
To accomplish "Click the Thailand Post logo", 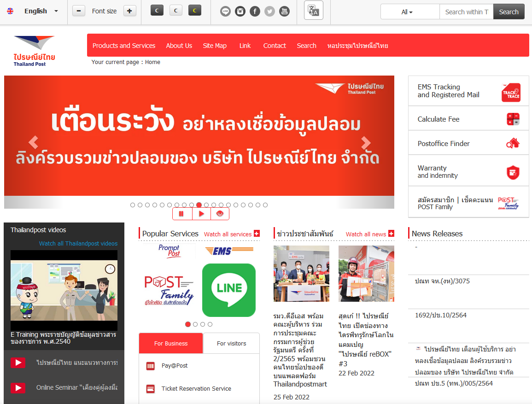I will [34, 51].
